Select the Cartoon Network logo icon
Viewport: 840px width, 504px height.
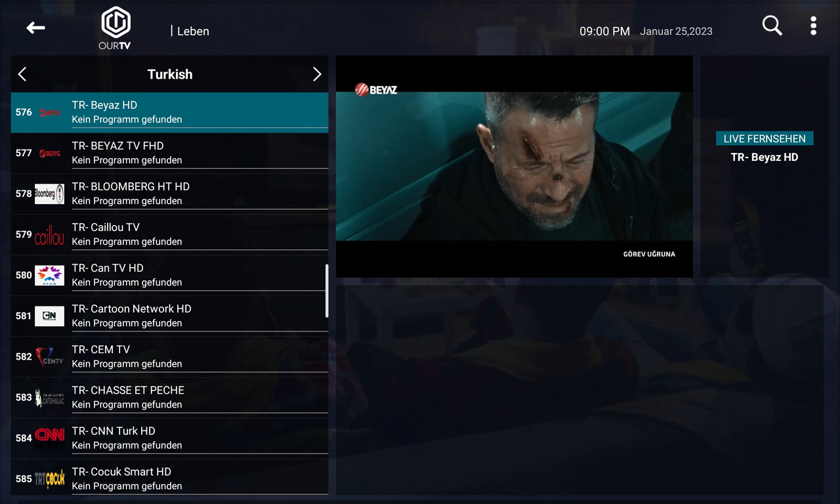(x=49, y=316)
